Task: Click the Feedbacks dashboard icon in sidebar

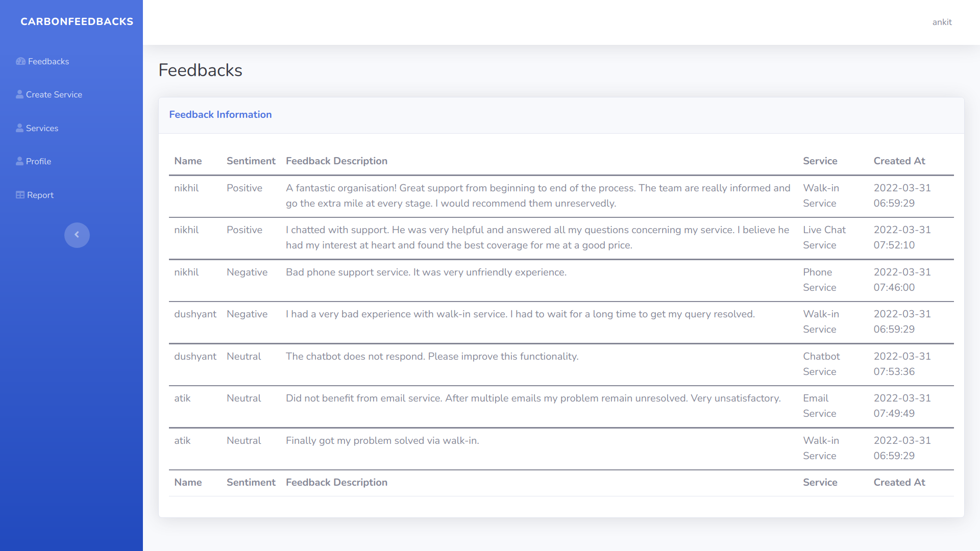Action: click(20, 61)
